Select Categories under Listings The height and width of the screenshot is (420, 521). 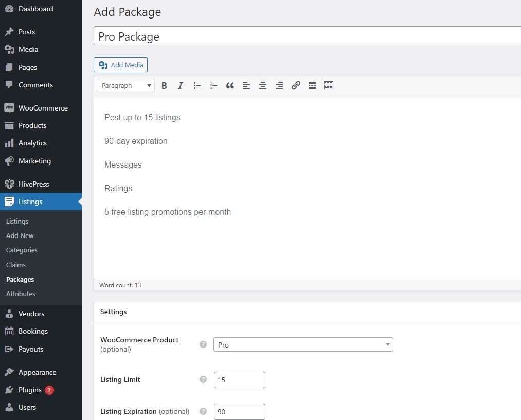click(x=22, y=250)
